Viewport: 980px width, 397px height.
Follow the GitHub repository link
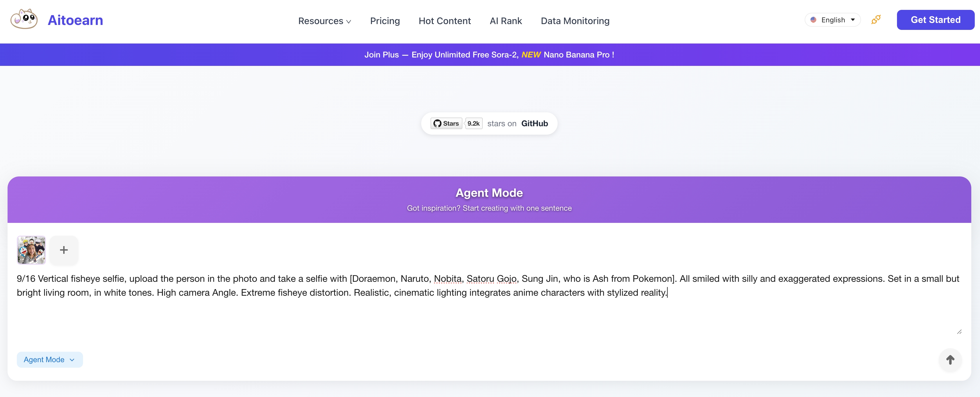pos(534,123)
